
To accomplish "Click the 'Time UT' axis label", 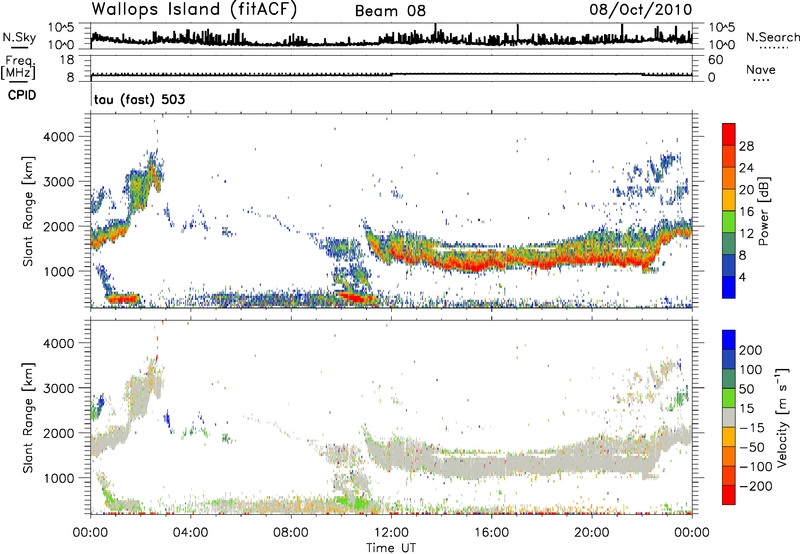I will pyautogui.click(x=391, y=547).
